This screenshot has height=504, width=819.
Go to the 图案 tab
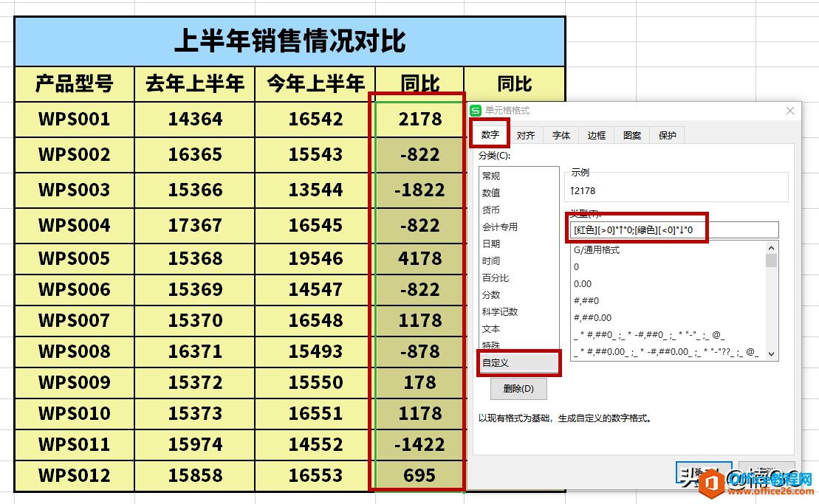tap(632, 136)
